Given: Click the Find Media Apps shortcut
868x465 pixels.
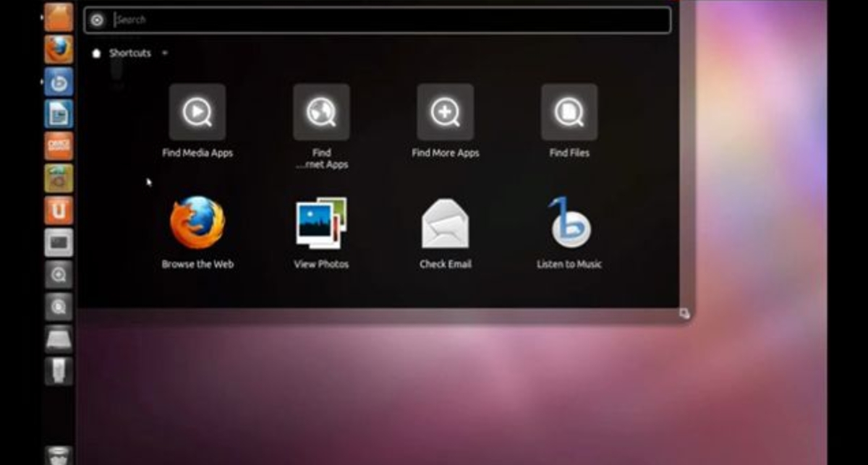Looking at the screenshot, I should click(197, 112).
